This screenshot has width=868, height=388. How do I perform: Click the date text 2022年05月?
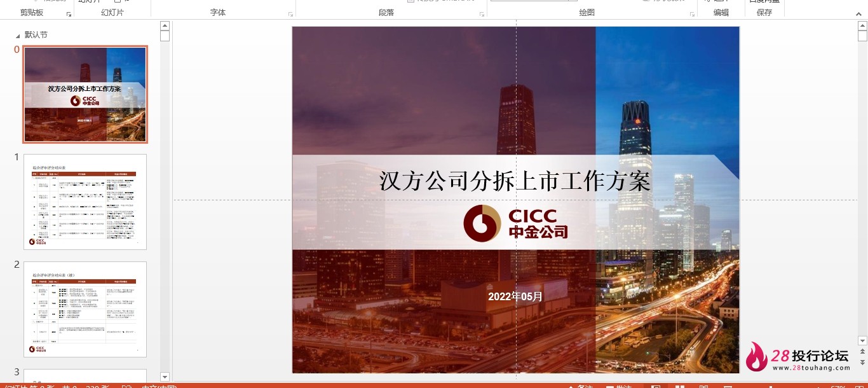515,296
